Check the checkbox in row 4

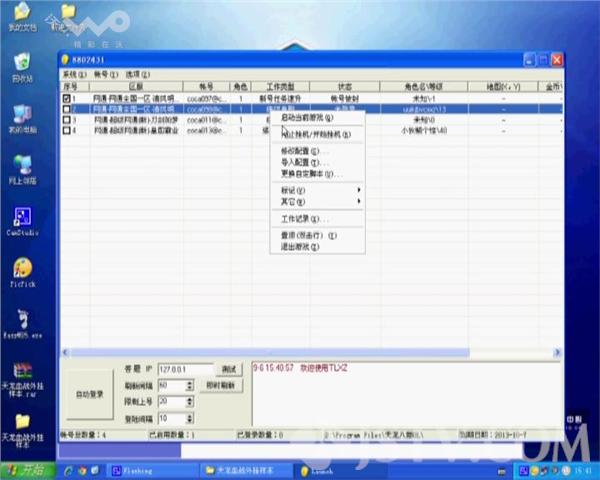click(x=67, y=130)
